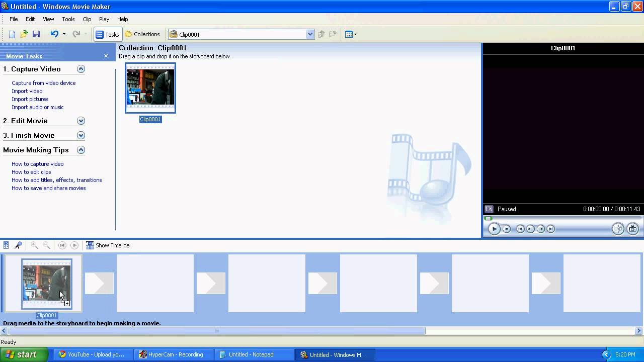Open the Play menu
This screenshot has height=362, width=644.
[104, 19]
